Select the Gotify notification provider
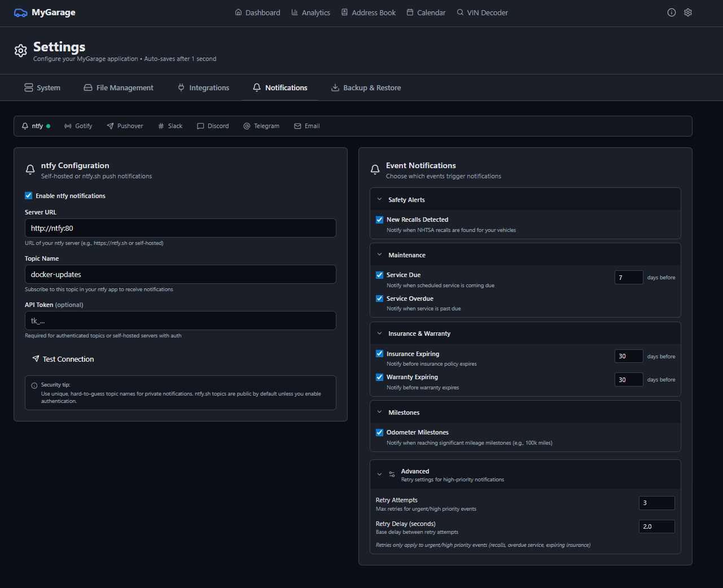 [x=78, y=126]
